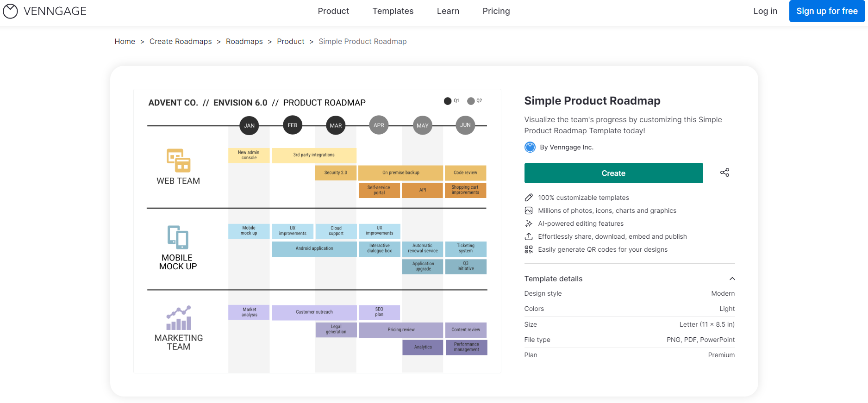Viewport: 868px width, 403px height.
Task: Click the JAN timeline marker
Action: pos(249,125)
